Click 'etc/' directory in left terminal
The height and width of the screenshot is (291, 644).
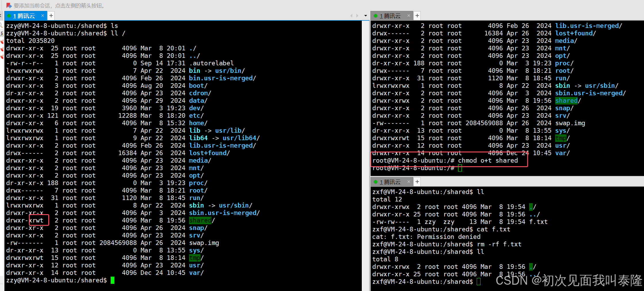(196, 115)
